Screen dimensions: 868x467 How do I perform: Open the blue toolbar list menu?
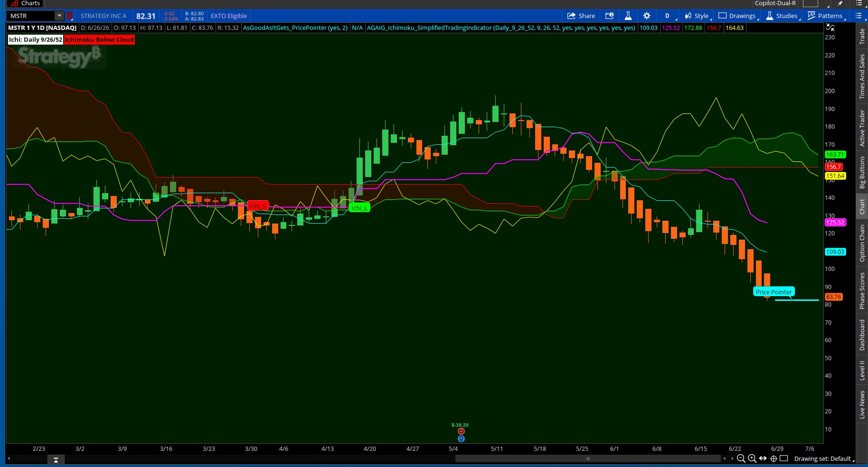coord(859,16)
